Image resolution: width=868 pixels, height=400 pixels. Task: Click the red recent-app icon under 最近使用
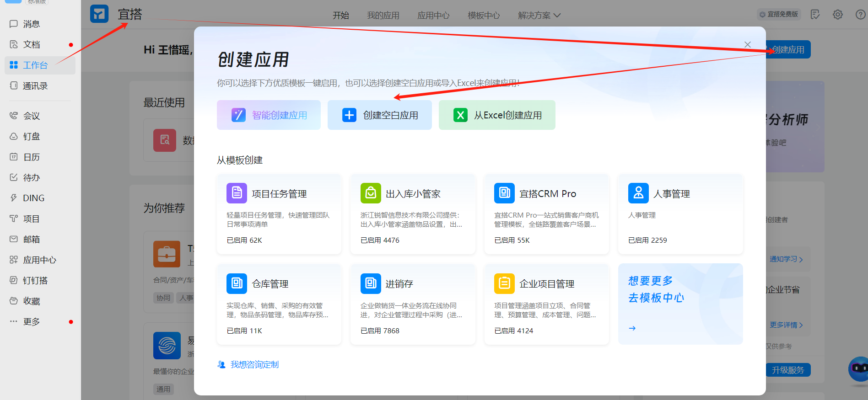pyautogui.click(x=165, y=140)
